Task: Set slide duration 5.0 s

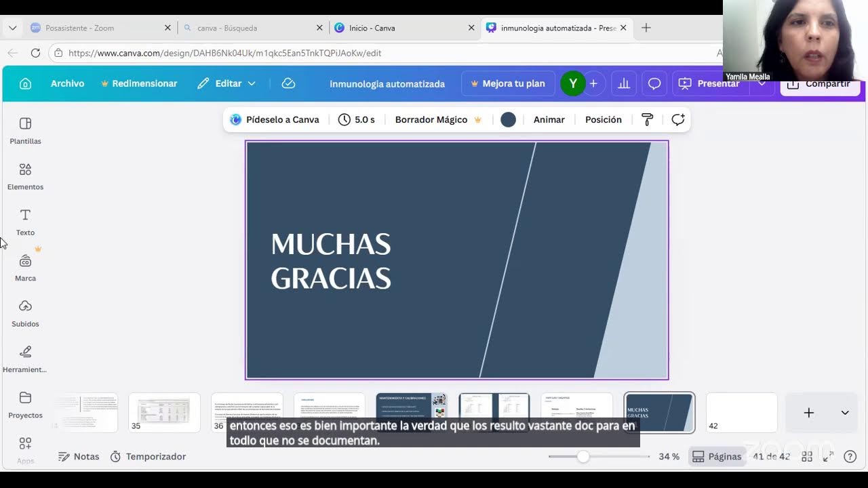Action: 357,119
